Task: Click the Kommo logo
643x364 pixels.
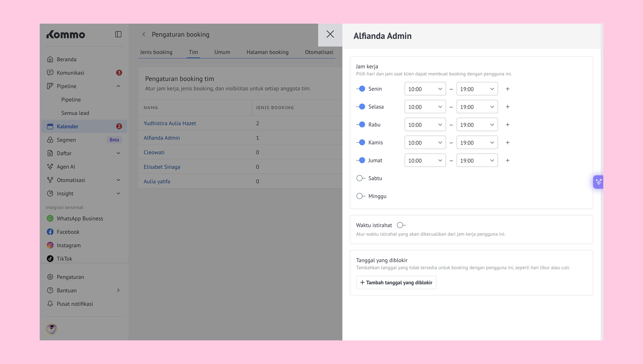Action: point(66,34)
